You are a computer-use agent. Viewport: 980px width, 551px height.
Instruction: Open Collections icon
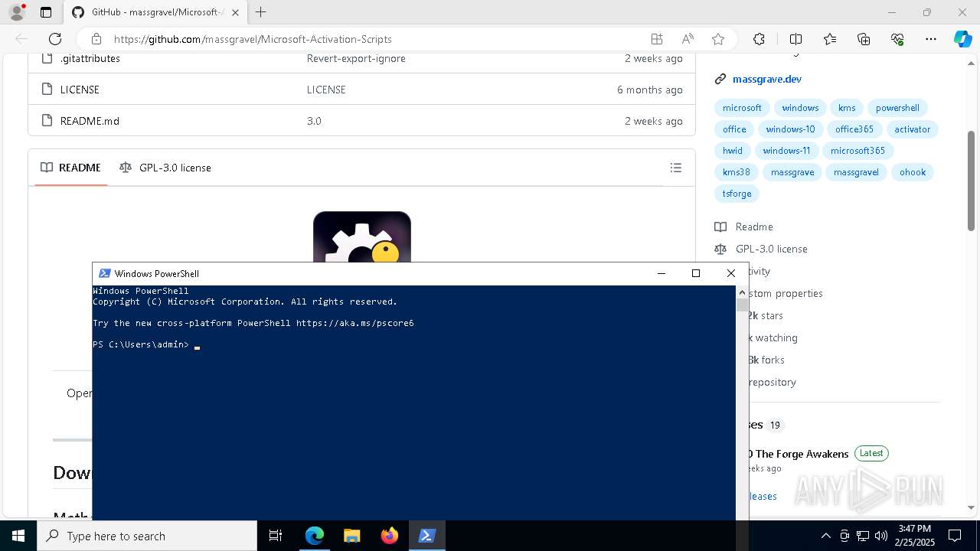(864, 39)
